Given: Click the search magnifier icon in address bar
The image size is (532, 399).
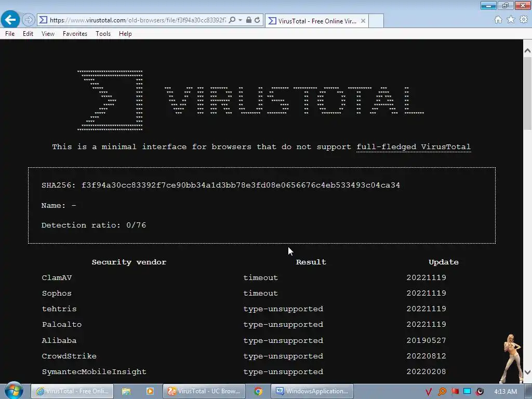Looking at the screenshot, I should 232,20.
